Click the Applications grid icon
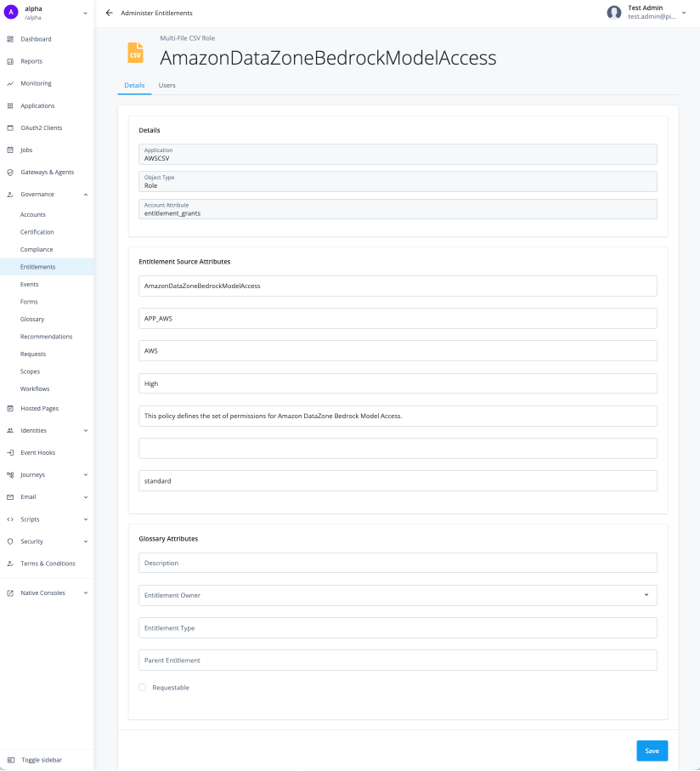 [x=10, y=106]
